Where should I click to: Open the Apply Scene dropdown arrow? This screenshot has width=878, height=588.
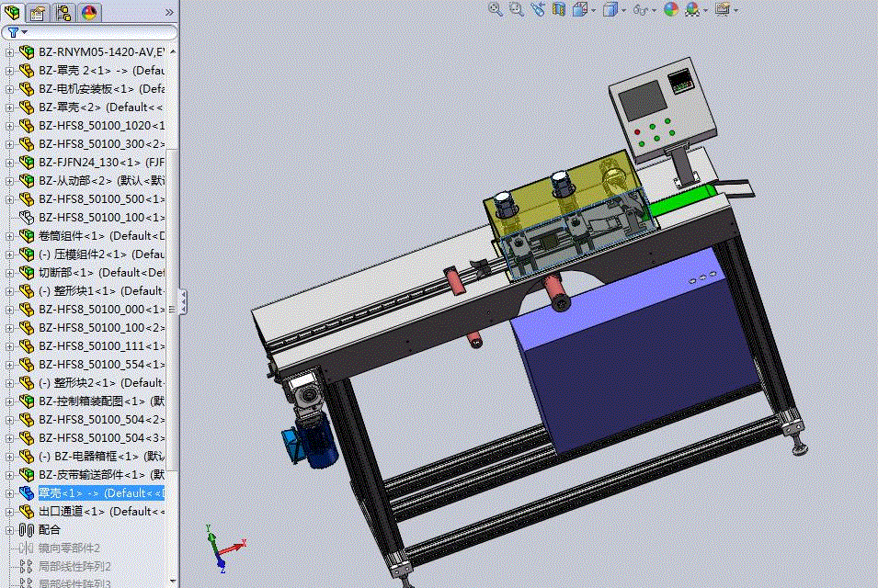705,10
